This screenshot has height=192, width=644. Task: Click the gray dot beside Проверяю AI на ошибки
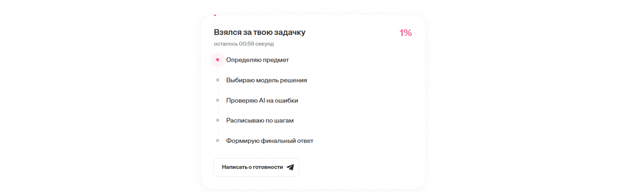pyautogui.click(x=218, y=100)
